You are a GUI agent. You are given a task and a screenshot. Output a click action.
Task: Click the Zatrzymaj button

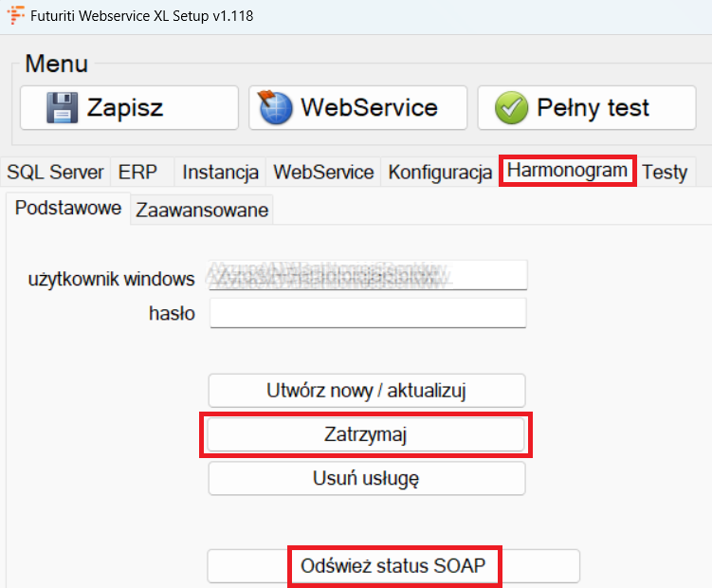(x=366, y=434)
